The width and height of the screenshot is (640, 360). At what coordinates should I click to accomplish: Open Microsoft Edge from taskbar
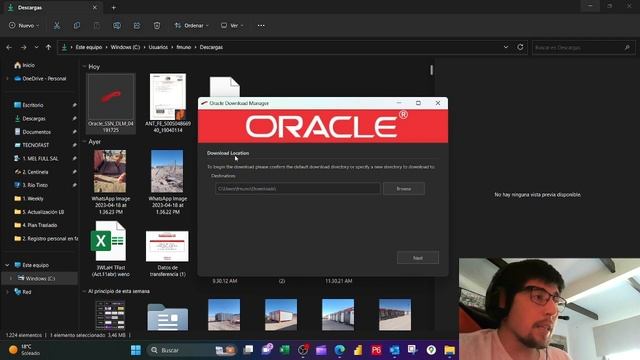coord(340,350)
